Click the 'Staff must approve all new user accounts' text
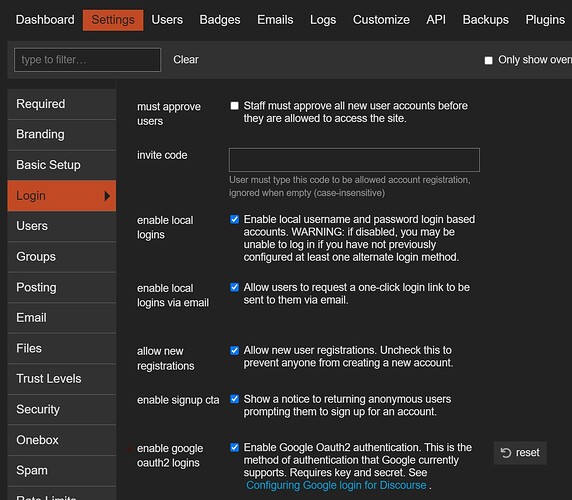 356,112
